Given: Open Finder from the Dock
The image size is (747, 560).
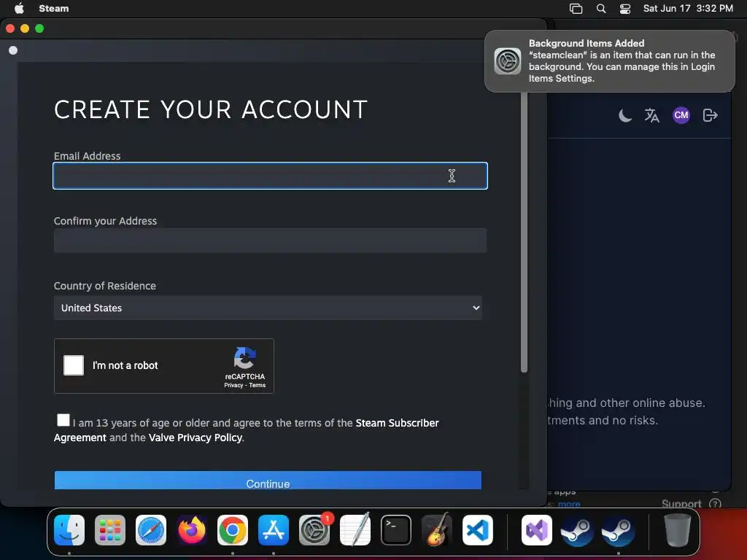Looking at the screenshot, I should pos(69,530).
